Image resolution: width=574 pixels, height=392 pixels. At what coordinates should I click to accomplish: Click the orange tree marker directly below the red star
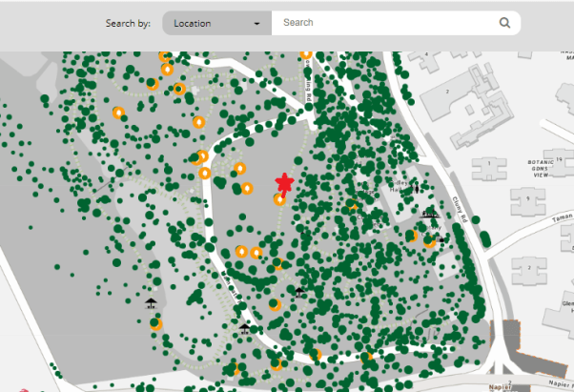pyautogui.click(x=279, y=199)
